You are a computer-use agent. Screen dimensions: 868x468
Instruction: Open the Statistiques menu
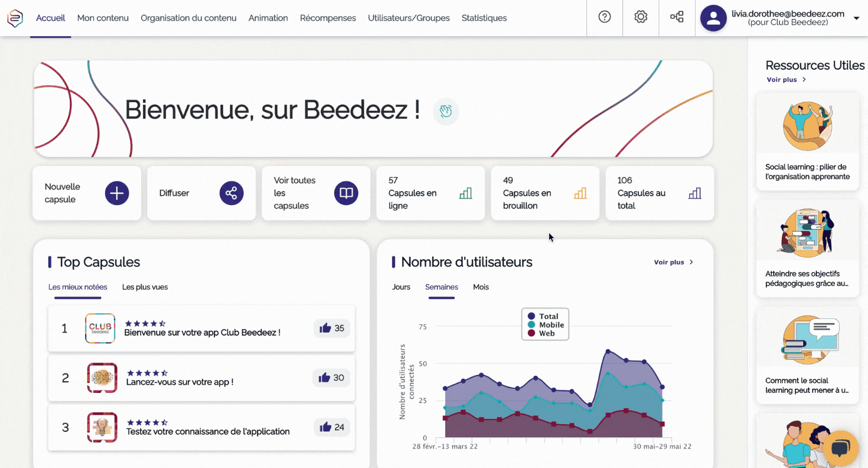coord(484,18)
